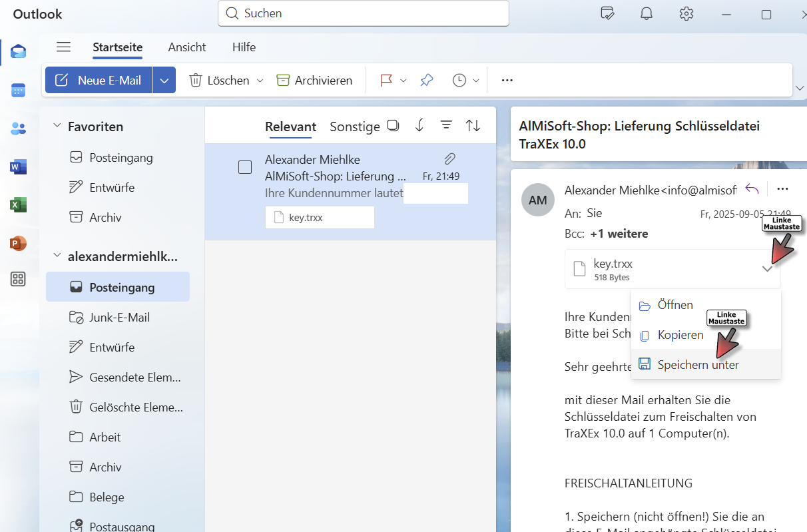Click the Archivieren button
The width and height of the screenshot is (807, 532).
(314, 81)
